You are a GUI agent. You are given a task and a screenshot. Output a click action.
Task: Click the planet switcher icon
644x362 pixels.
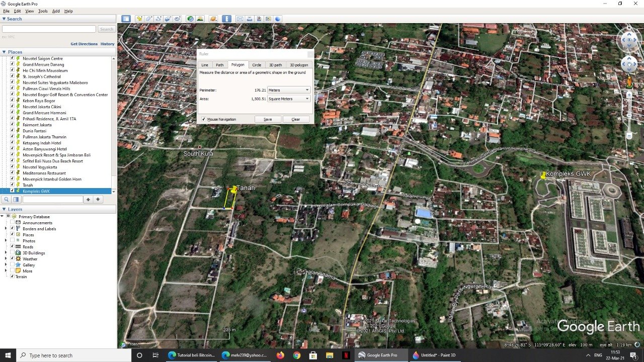[213, 19]
